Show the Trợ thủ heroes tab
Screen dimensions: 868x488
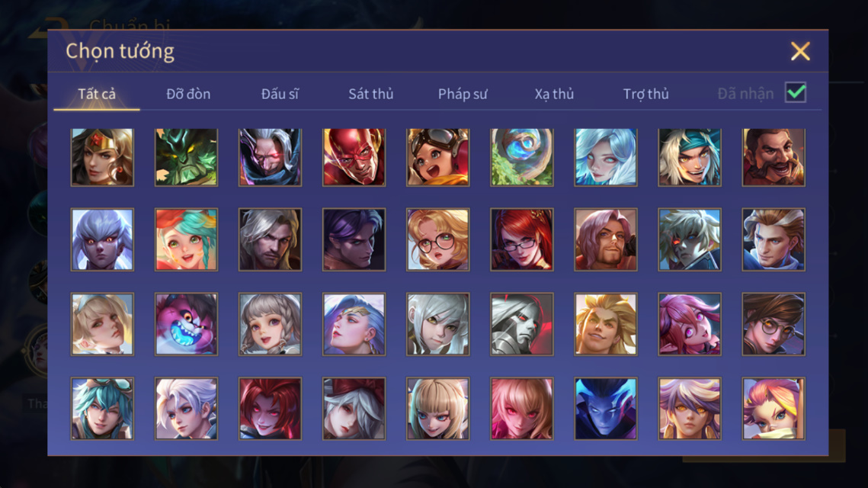(646, 94)
